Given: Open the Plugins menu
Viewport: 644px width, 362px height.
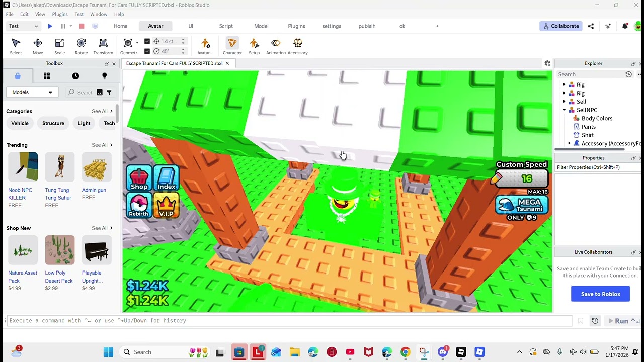Looking at the screenshot, I should coord(60,14).
